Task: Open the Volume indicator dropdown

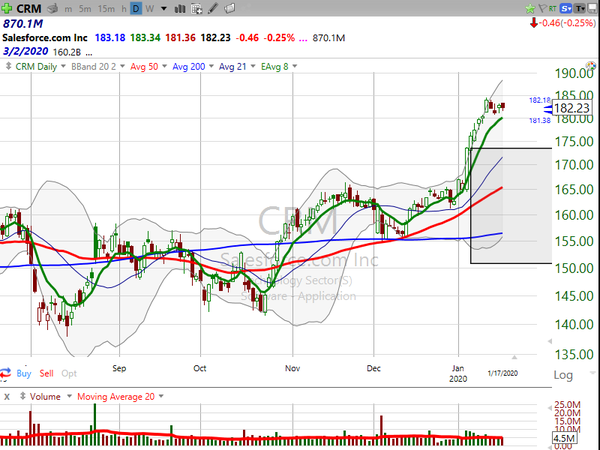Action: (x=69, y=396)
